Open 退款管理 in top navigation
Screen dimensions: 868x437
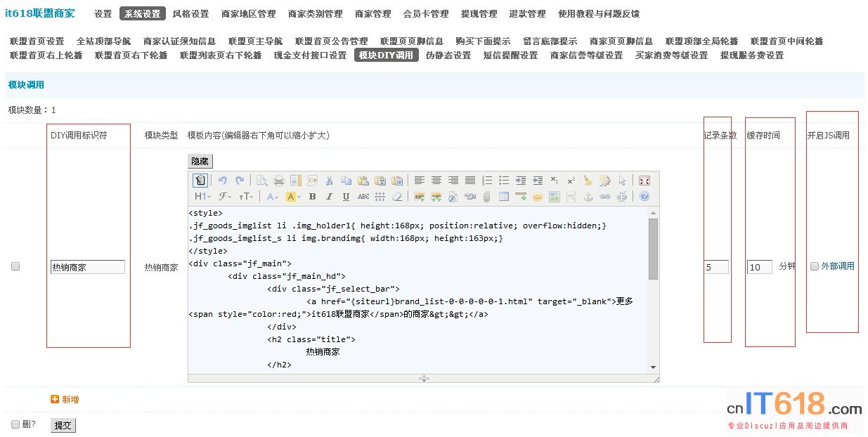point(527,13)
